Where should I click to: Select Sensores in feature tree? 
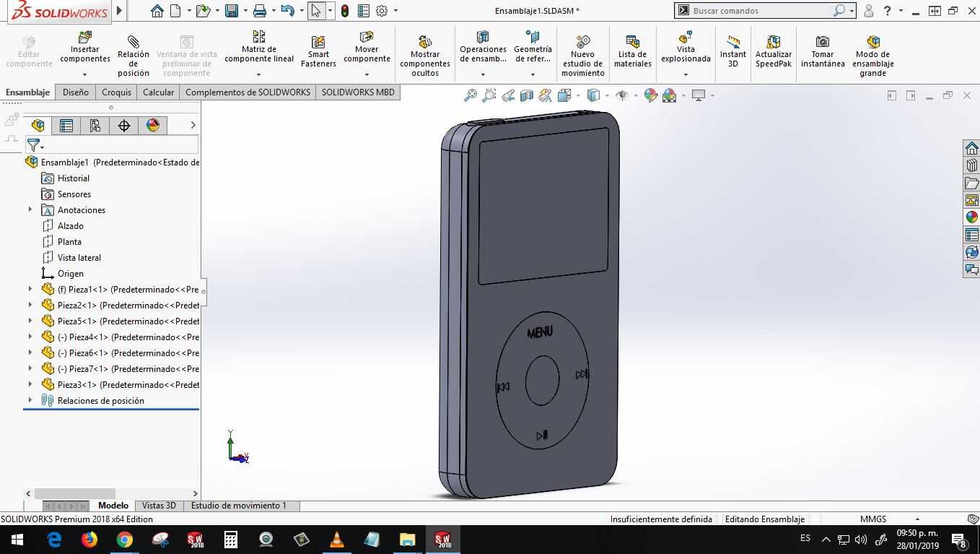74,194
